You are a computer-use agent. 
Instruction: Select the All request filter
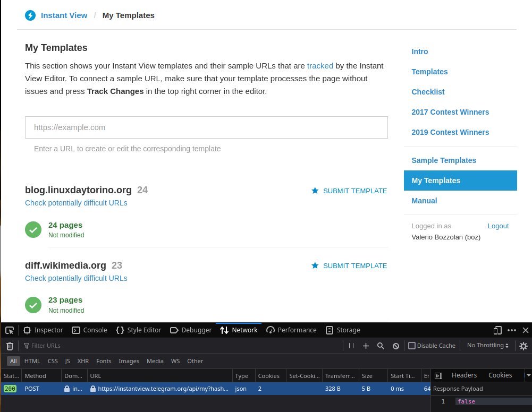pos(13,361)
